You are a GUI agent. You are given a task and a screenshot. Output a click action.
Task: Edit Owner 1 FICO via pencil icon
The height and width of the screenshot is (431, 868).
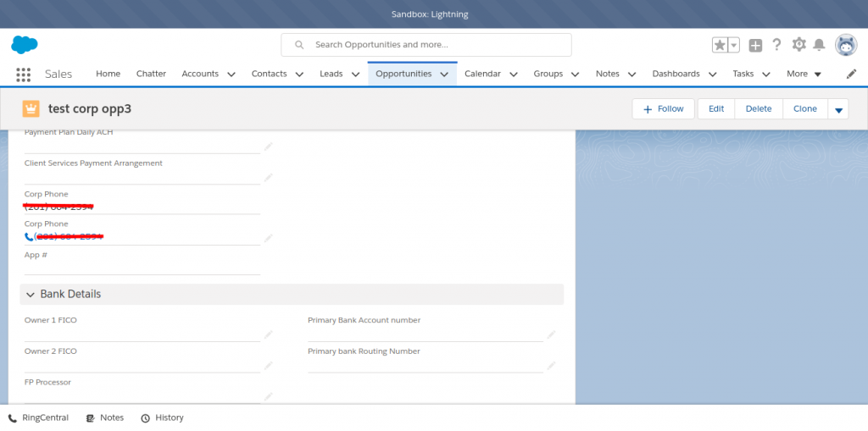click(269, 334)
